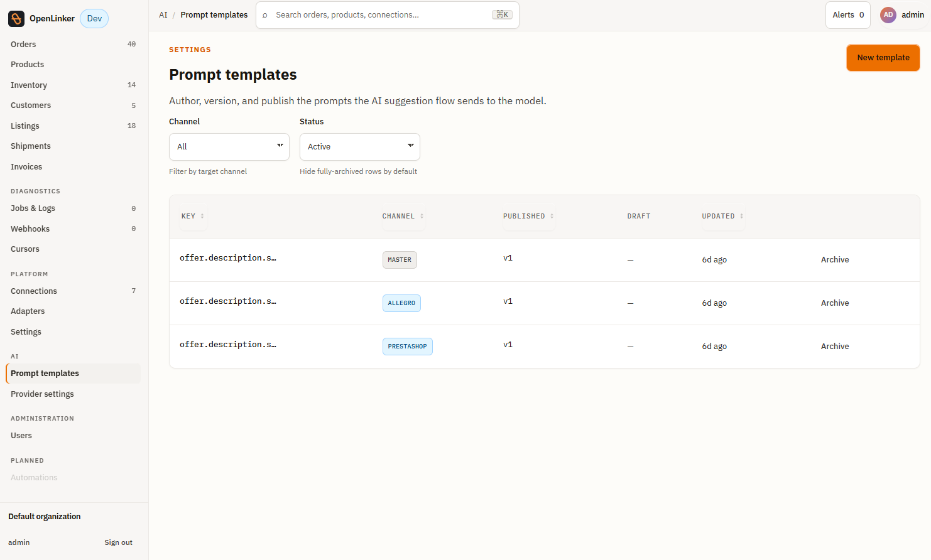Open the PRESTASHOP row offer.description template
This screenshot has width=931, height=560.
(228, 345)
